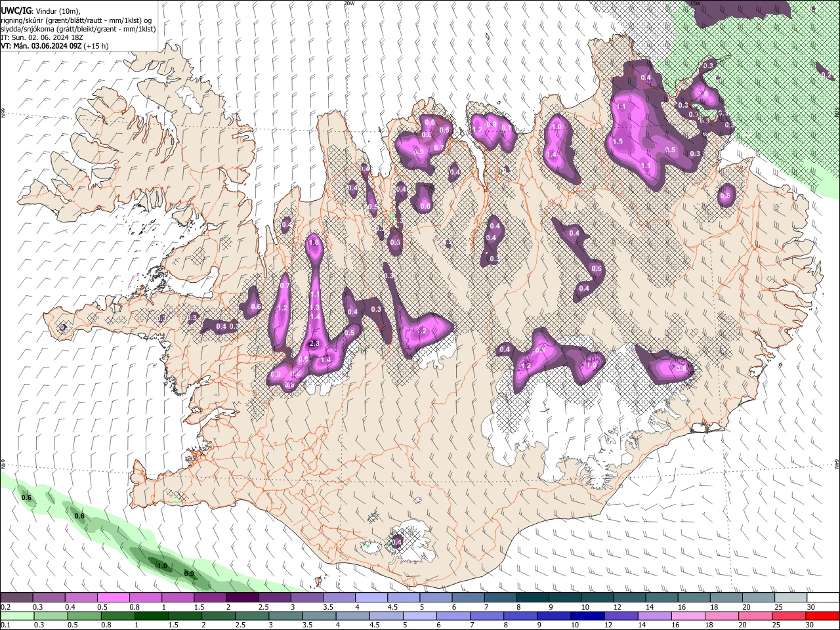Pick the deep blue bottom swatch between 10 and 12
Screen dimensions: 840x630
click(x=588, y=616)
